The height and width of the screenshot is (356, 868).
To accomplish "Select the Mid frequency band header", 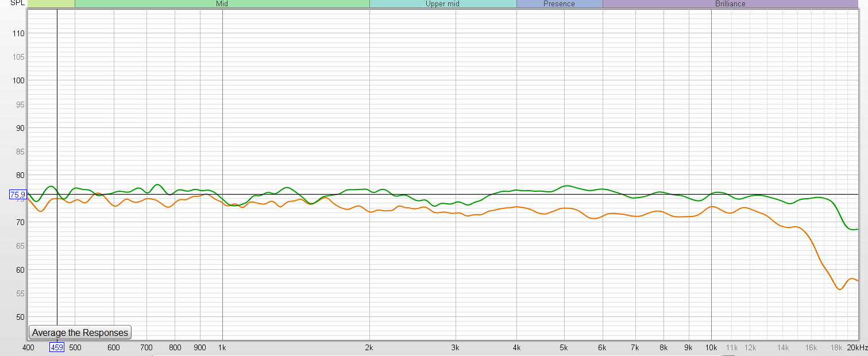I will tap(222, 4).
